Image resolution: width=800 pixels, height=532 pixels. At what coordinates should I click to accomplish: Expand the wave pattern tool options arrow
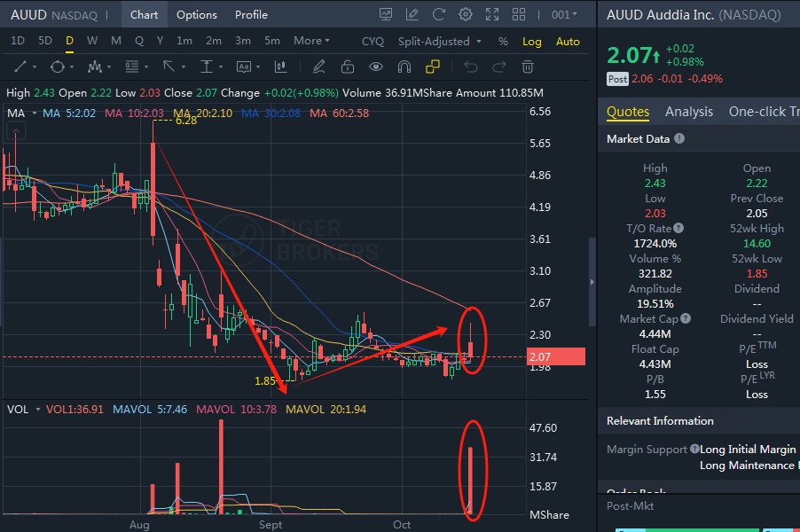coord(109,67)
